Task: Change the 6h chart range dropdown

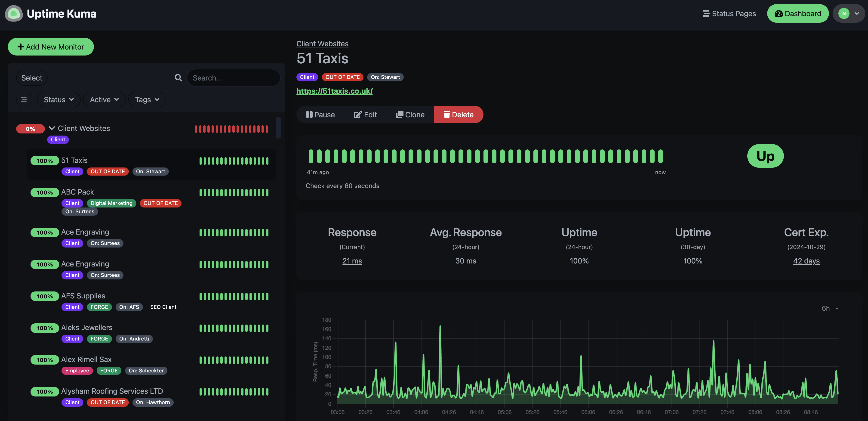Action: (830, 308)
